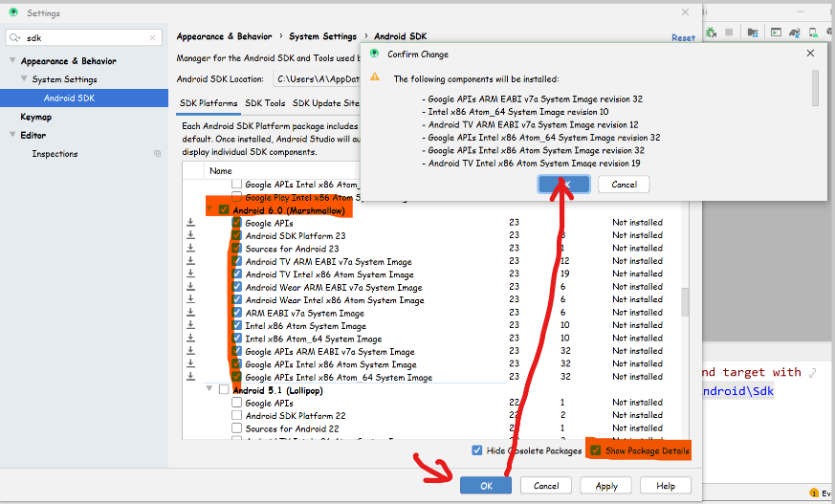Uncheck Android Wear ARM EABI v7a System Image checkbox

[236, 287]
